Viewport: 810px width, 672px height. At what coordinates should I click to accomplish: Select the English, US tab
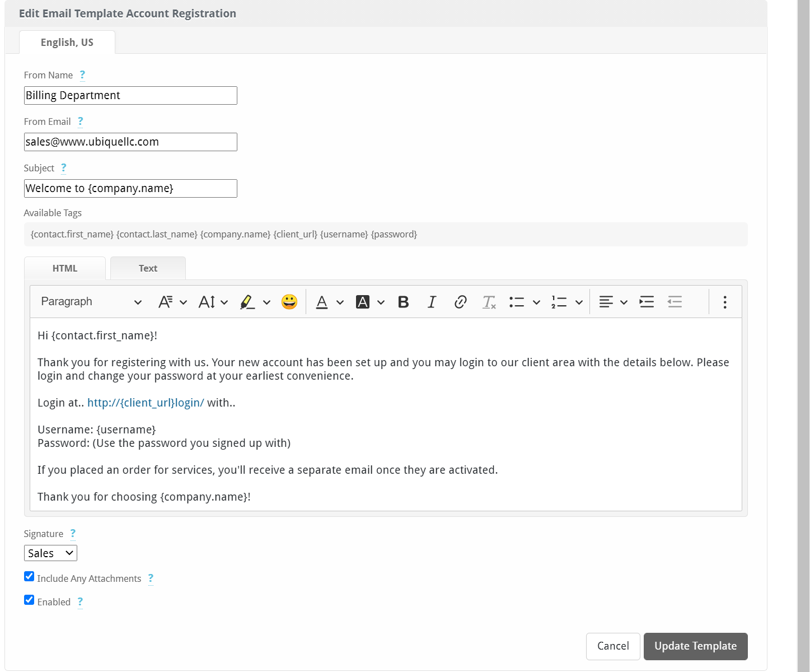pyautogui.click(x=67, y=43)
